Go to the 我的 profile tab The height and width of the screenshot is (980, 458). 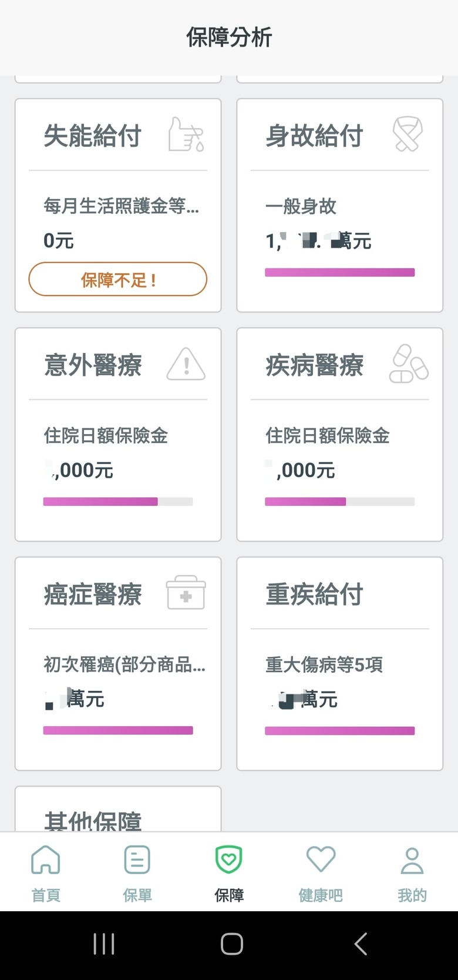[x=412, y=873]
